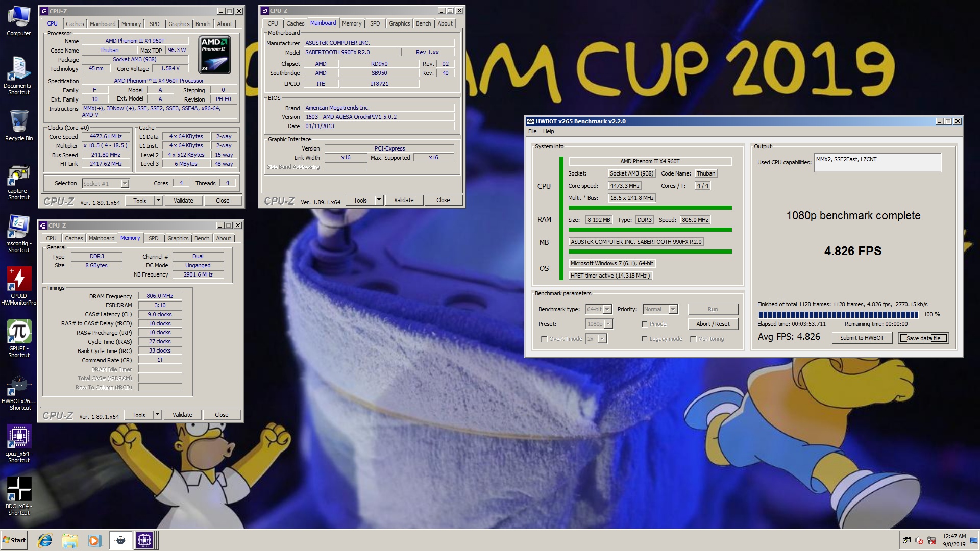Click the Core Speed 4472.61 MHz field
The height and width of the screenshot is (551, 980).
coord(106,137)
